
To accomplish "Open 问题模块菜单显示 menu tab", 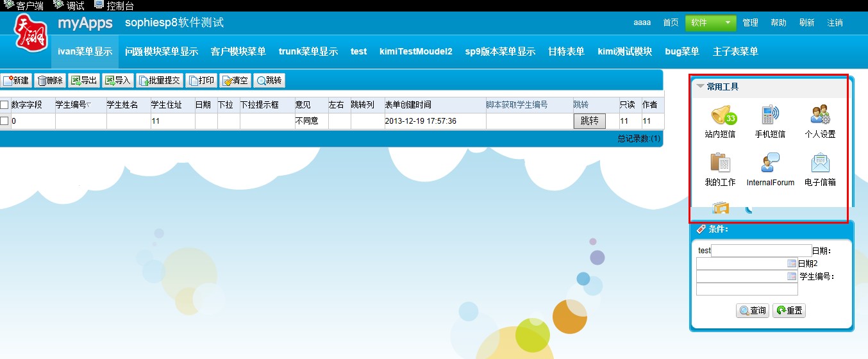I will point(162,51).
